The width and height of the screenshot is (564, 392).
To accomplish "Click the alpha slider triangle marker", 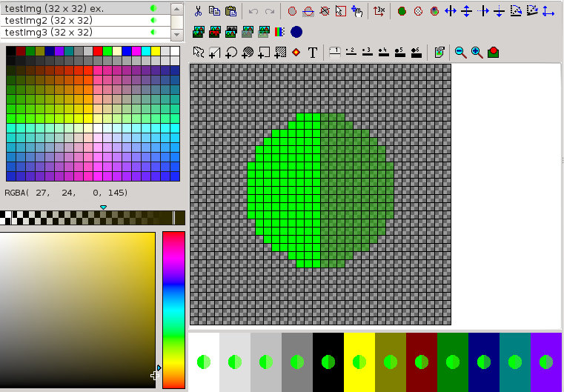I will click(103, 207).
